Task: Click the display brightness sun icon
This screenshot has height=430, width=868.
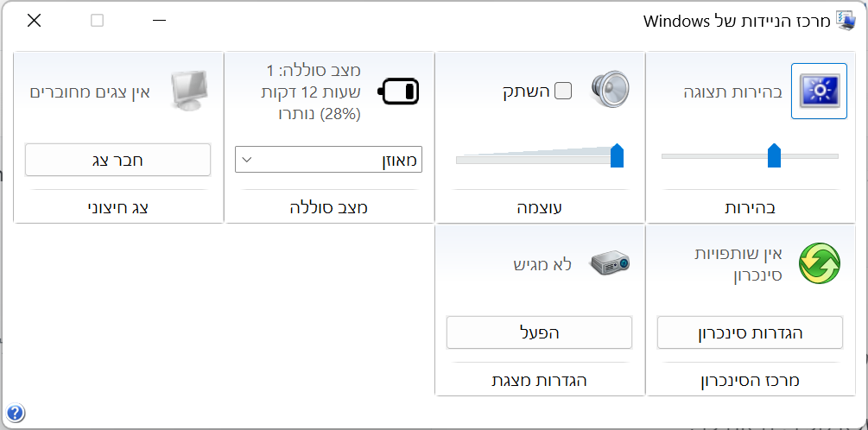Action: tap(819, 92)
